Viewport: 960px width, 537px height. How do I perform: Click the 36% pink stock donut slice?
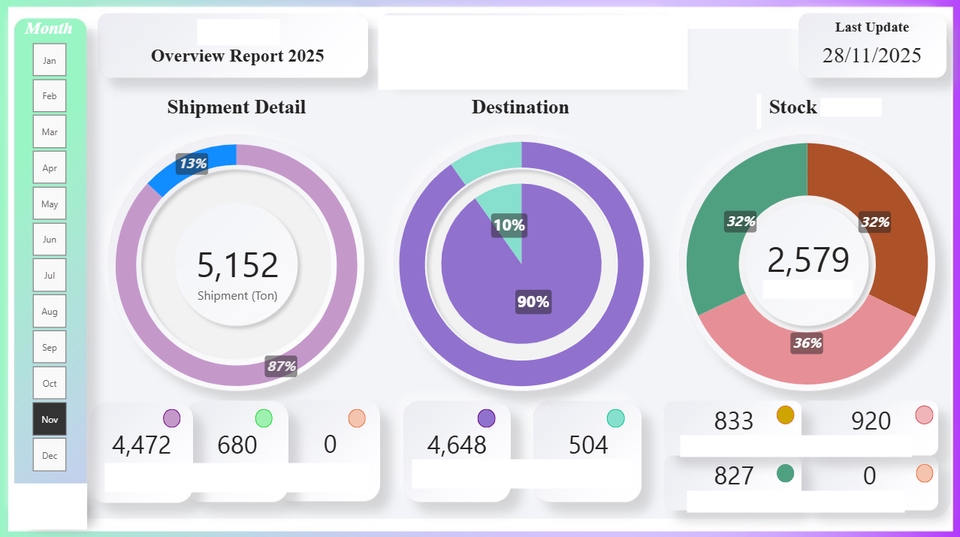pos(807,350)
